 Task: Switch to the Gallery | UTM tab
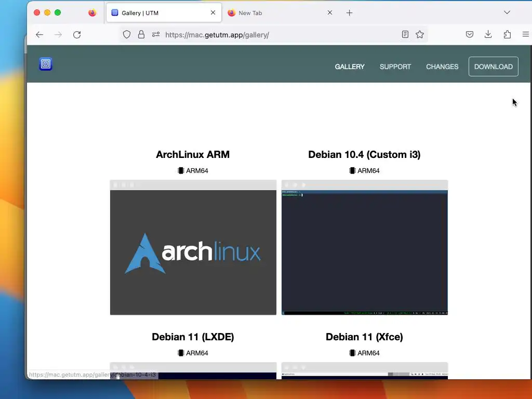[164, 13]
